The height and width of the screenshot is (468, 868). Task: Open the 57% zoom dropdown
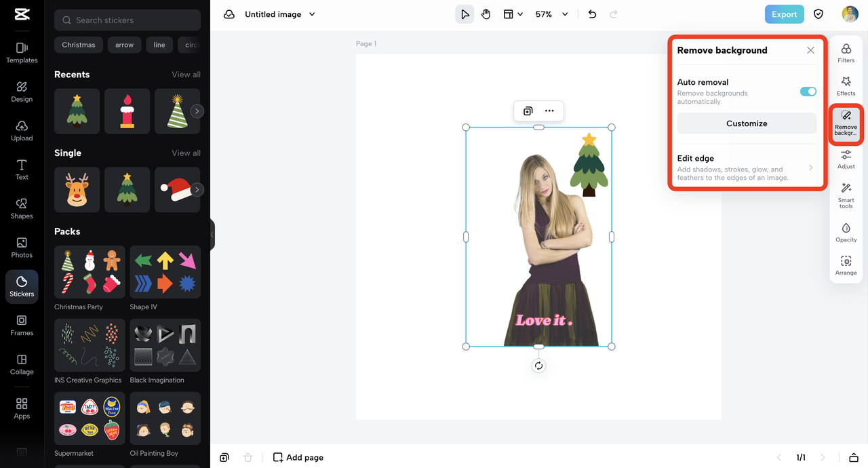click(x=552, y=14)
